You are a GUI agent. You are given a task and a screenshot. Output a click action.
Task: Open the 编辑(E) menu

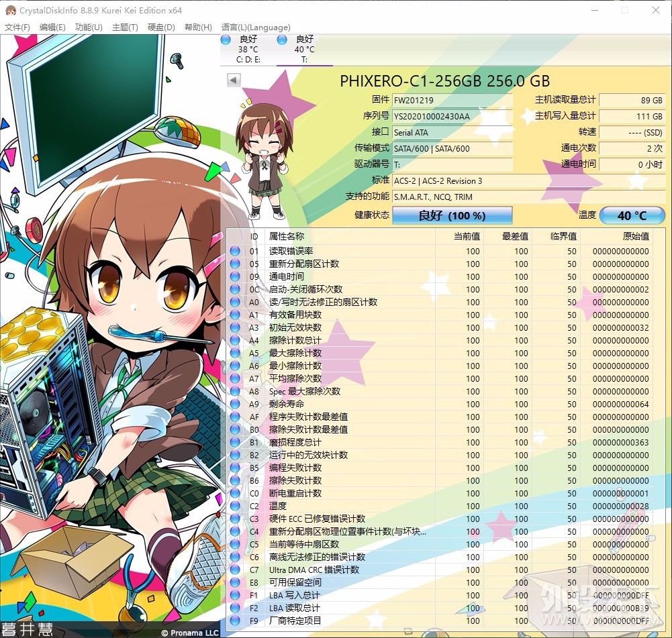click(x=52, y=28)
